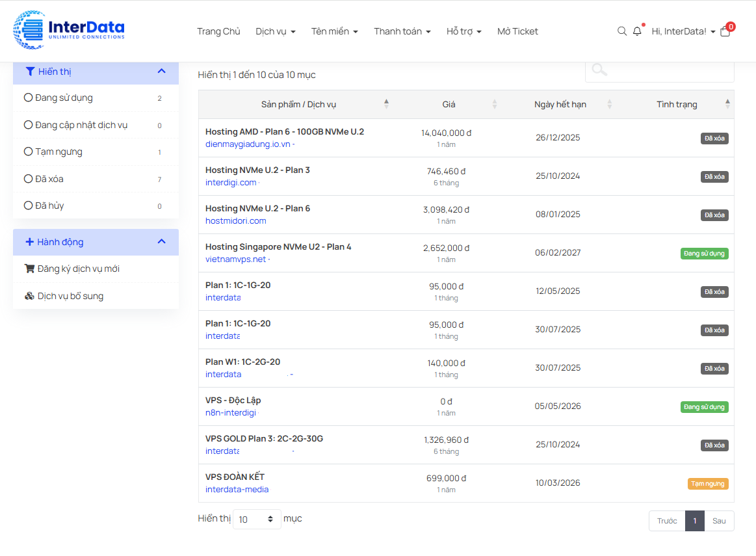Click the Hosting Singapore NVMe U2 - Plan 4 title
Screen dimensions: 756x556
[278, 247]
